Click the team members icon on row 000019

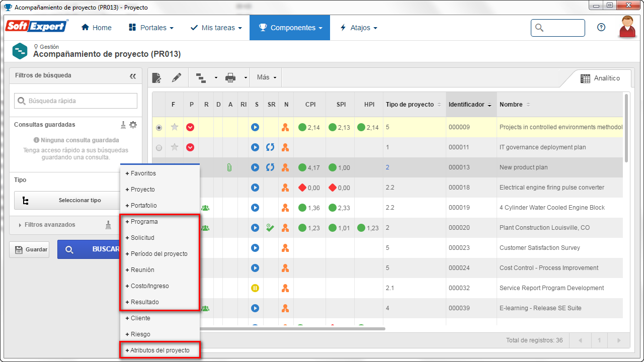[x=205, y=208]
